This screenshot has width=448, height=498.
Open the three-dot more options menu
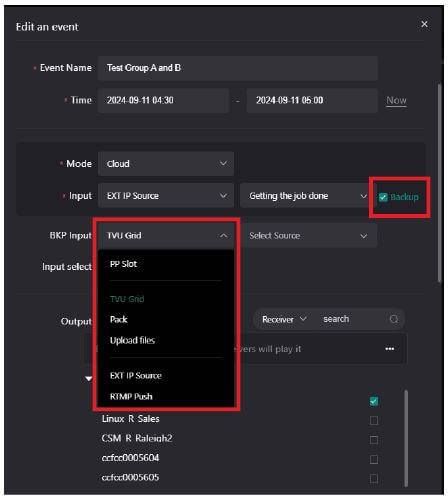click(x=389, y=349)
